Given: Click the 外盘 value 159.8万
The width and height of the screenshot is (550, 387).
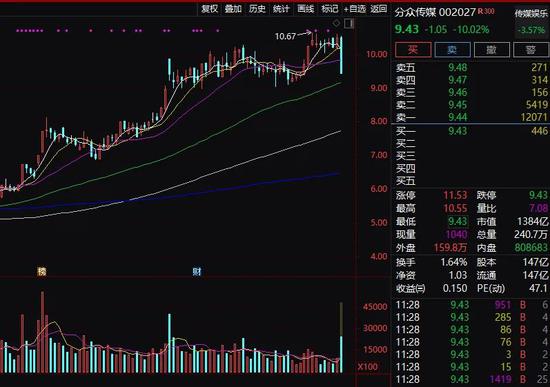Looking at the screenshot, I should [450, 248].
